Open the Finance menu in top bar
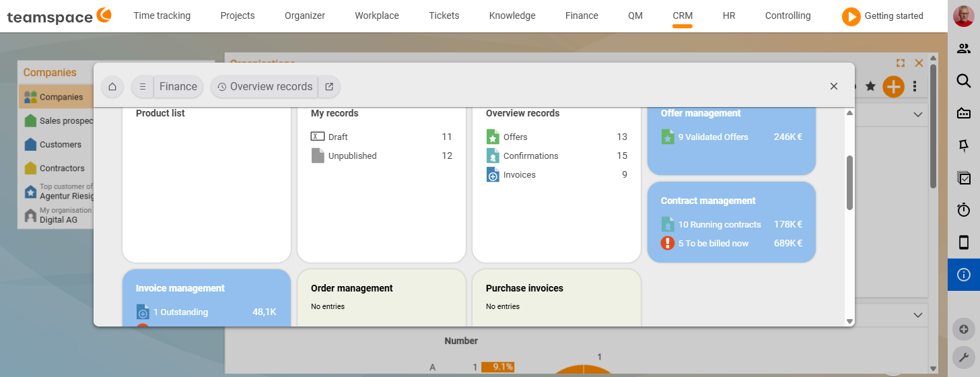The width and height of the screenshot is (980, 377). pos(582,15)
